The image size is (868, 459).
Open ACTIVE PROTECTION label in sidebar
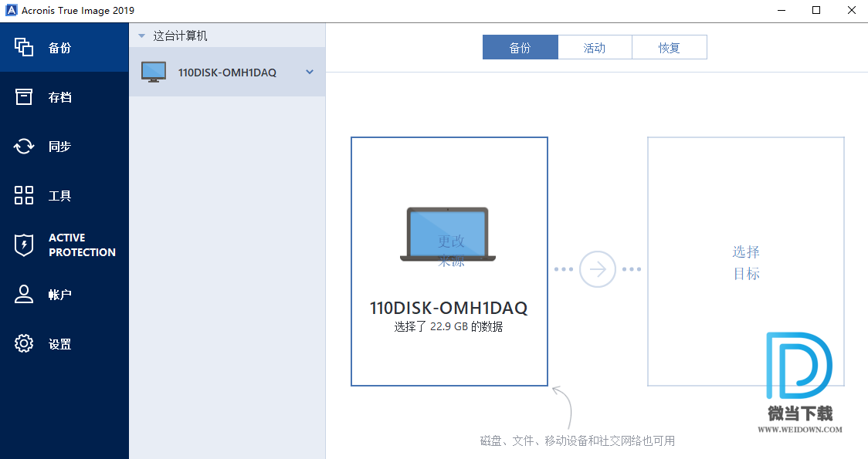pyautogui.click(x=82, y=245)
